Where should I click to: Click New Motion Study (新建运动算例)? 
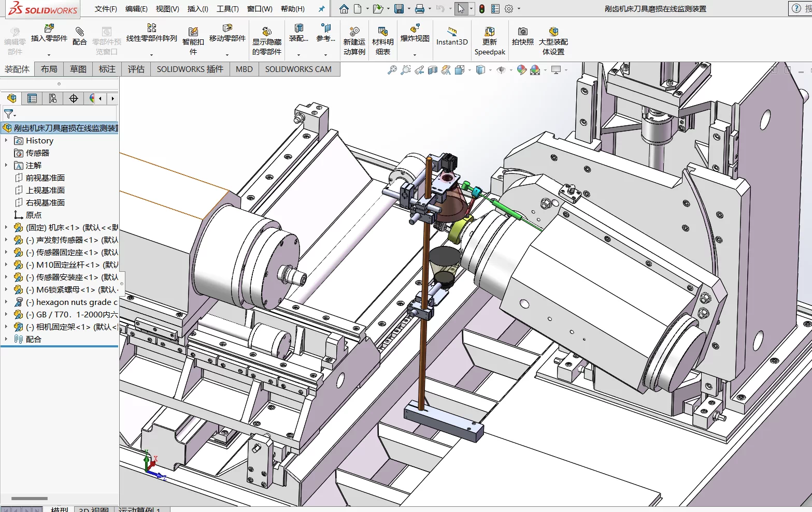click(354, 41)
